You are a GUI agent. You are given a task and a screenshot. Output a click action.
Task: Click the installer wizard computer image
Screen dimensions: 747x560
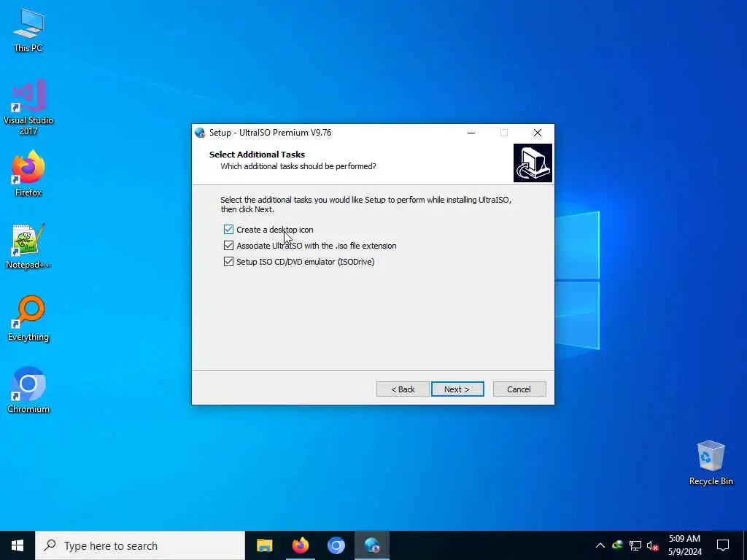click(533, 163)
